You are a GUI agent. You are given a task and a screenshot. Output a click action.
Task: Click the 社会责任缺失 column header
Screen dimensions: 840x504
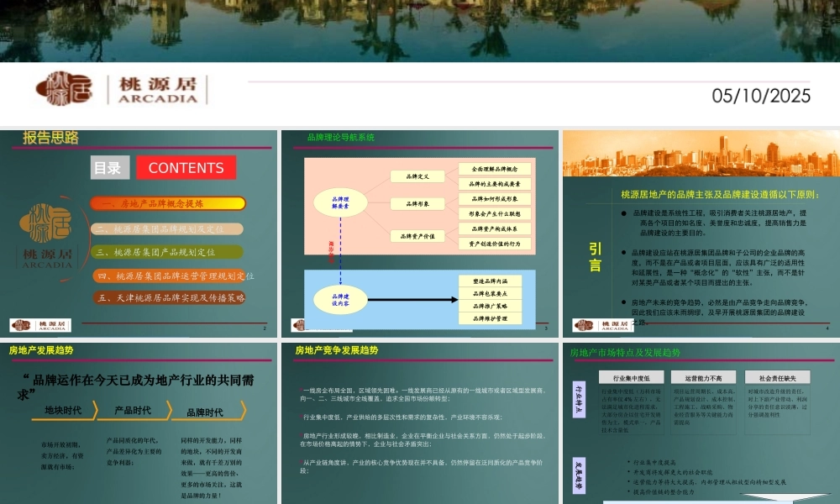point(777,378)
